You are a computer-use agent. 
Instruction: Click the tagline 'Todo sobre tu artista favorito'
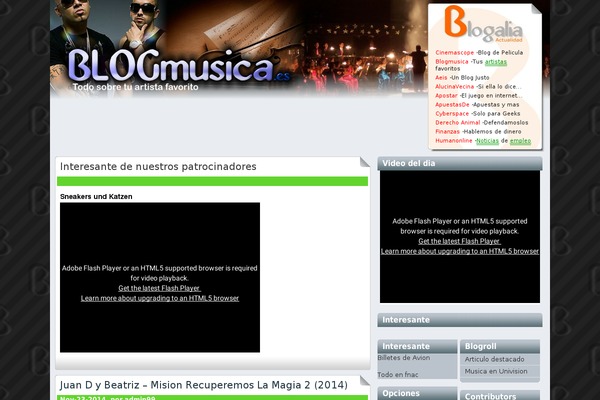(x=135, y=87)
